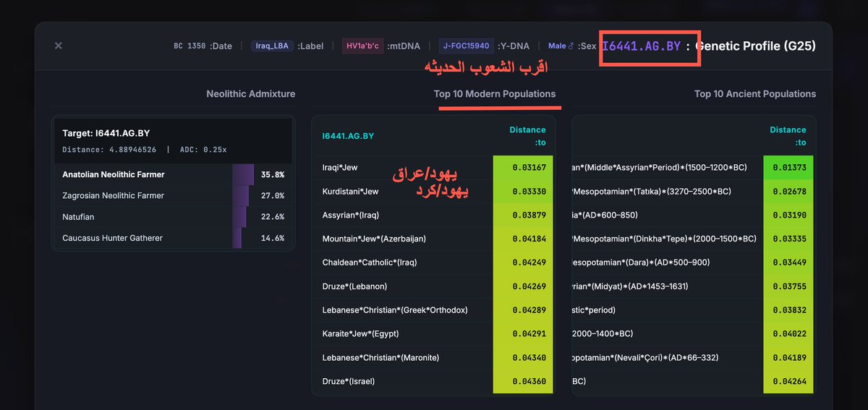The image size is (868, 410).
Task: Click the 35.8% admixture bar
Action: tap(243, 174)
